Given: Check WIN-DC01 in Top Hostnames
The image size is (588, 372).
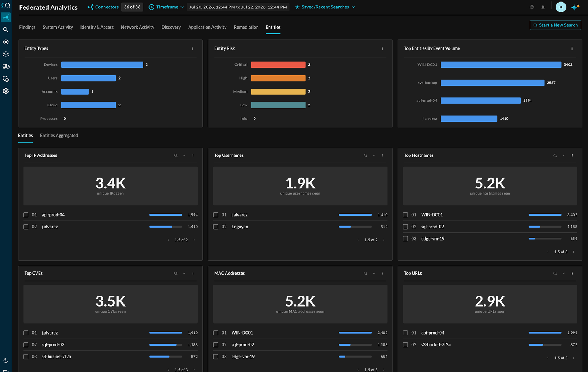Looking at the screenshot, I should point(405,215).
